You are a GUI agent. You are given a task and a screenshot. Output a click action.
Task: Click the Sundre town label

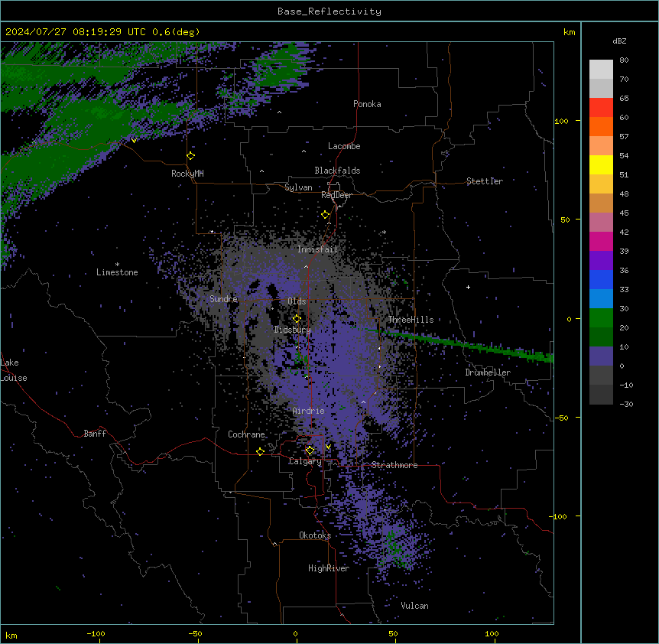[223, 299]
